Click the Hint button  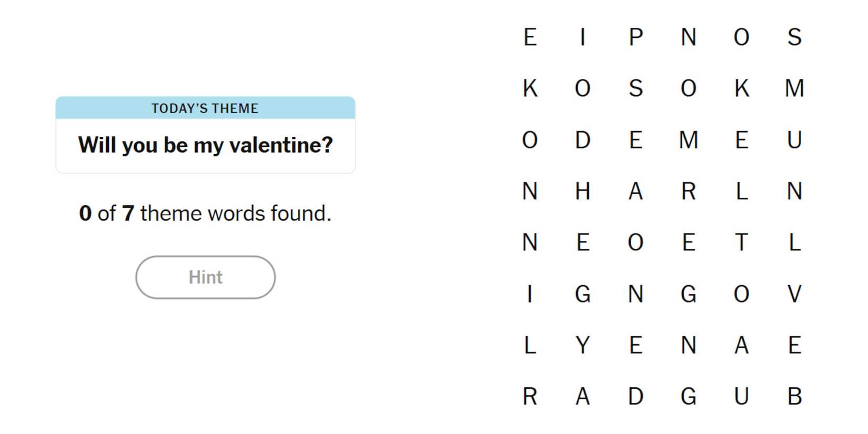point(205,277)
